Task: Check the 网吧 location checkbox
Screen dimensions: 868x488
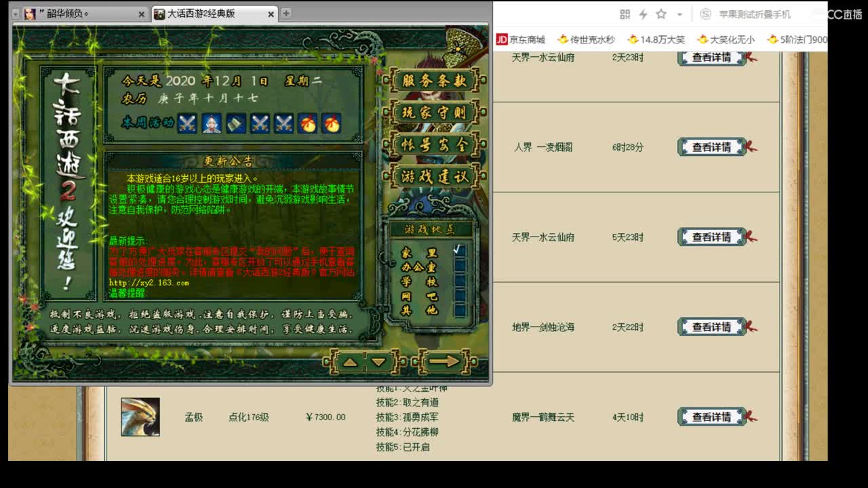Action: (460, 296)
